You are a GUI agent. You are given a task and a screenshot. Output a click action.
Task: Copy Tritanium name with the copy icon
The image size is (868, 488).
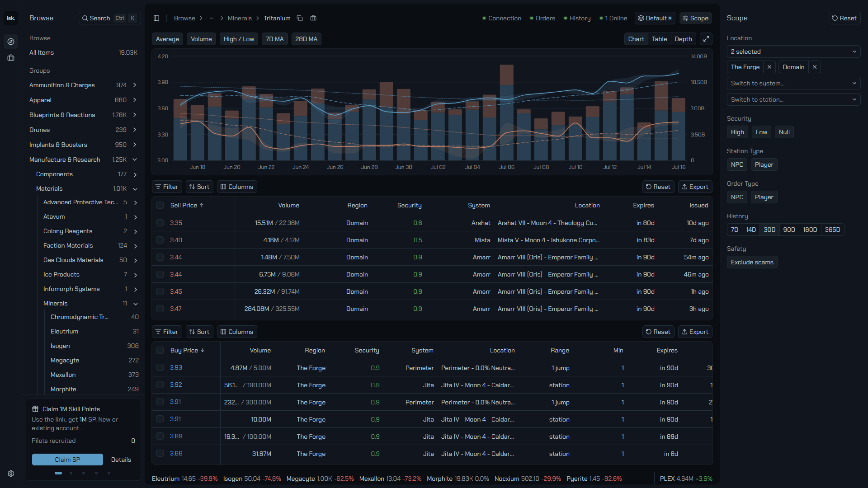pyautogui.click(x=300, y=18)
